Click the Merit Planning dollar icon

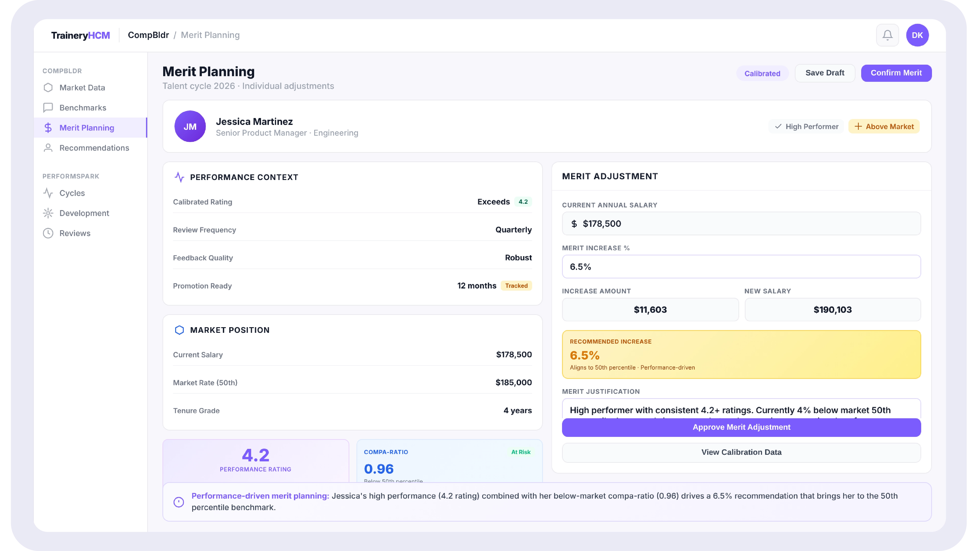[x=48, y=128]
